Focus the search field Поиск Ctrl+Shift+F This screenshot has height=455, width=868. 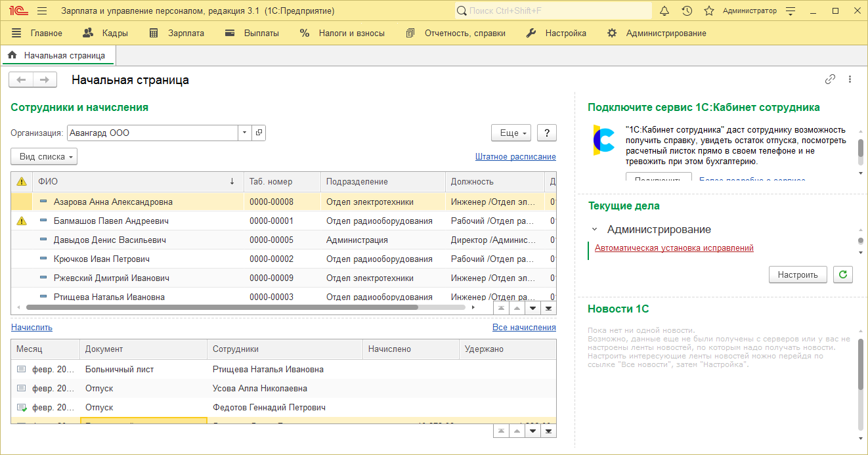coord(553,11)
